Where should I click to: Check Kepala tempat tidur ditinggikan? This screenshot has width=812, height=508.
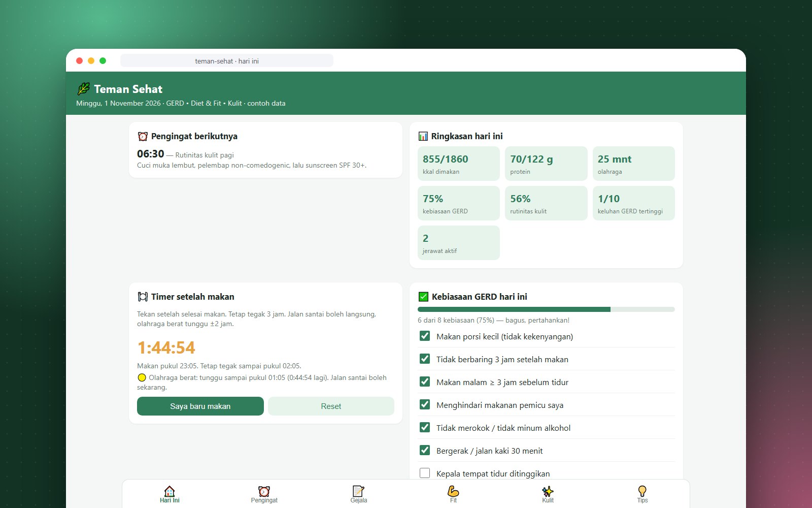point(425,473)
